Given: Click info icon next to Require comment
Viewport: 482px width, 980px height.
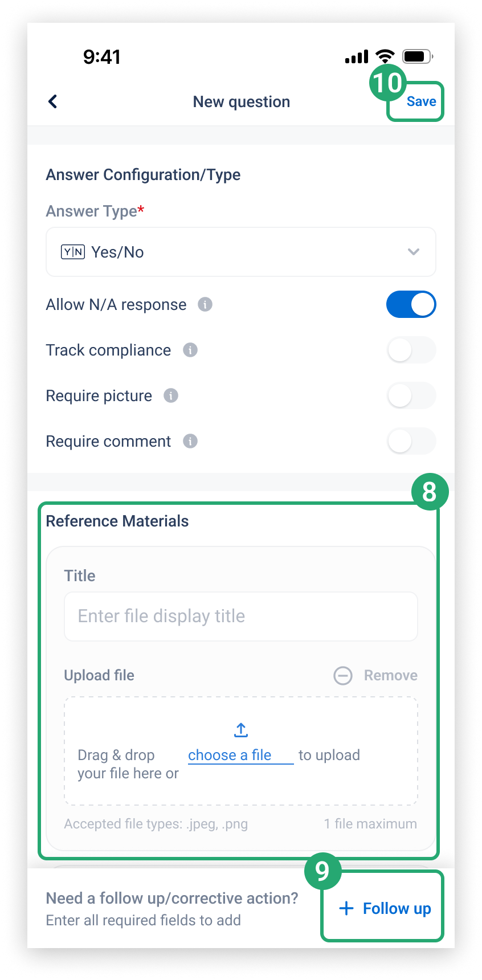Looking at the screenshot, I should 190,441.
